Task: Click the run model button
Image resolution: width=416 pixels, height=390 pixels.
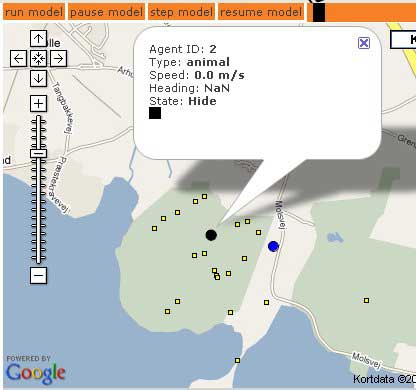Action: [34, 12]
